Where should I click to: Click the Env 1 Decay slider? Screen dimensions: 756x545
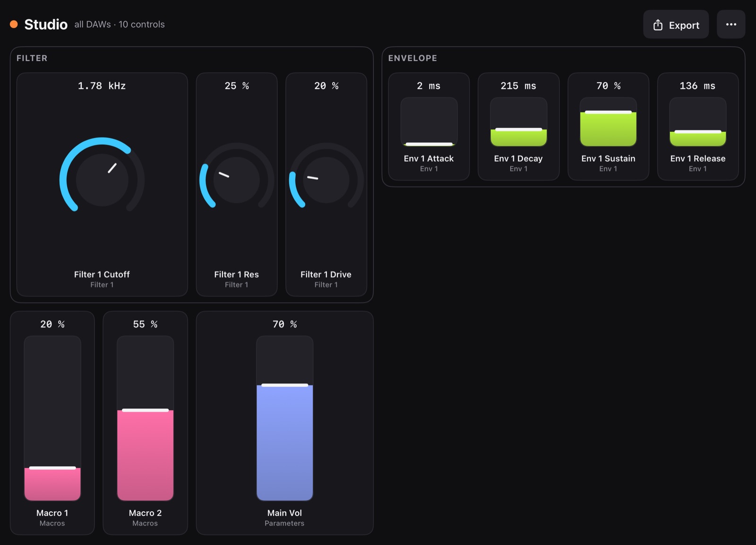point(518,122)
